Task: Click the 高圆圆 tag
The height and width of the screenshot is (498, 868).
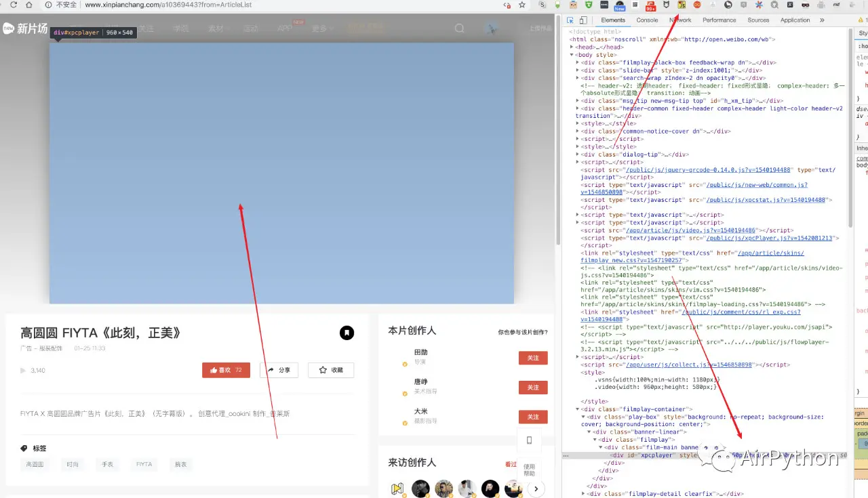Action: point(35,465)
